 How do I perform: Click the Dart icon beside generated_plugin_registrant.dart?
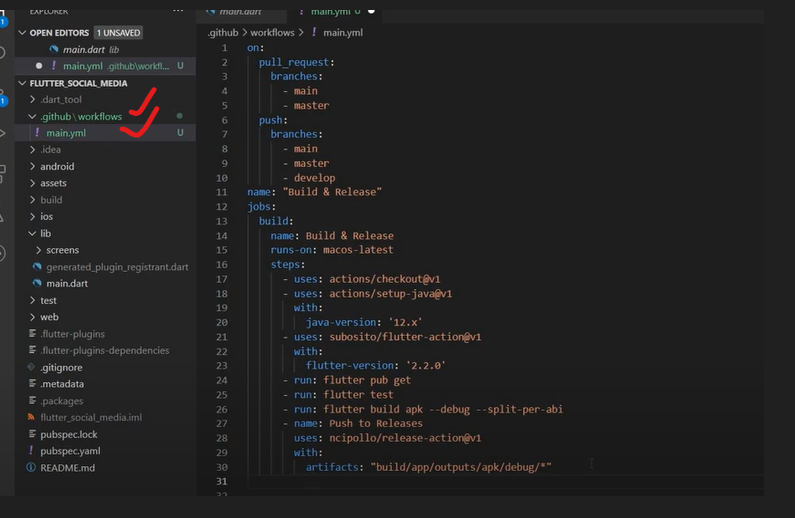(x=37, y=267)
